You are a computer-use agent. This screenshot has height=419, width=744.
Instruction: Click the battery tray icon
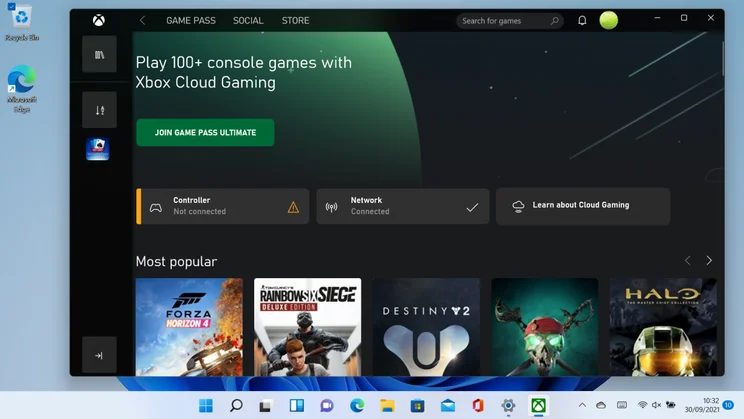point(670,405)
